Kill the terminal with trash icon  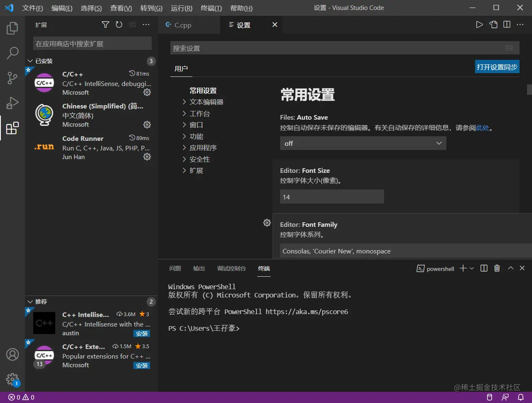click(497, 268)
